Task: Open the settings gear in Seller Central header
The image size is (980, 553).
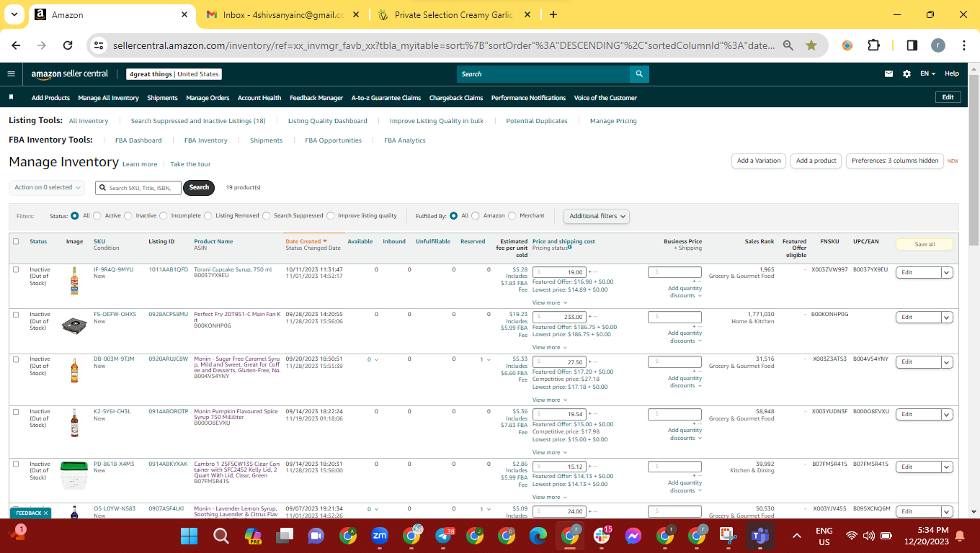Action: [x=906, y=73]
